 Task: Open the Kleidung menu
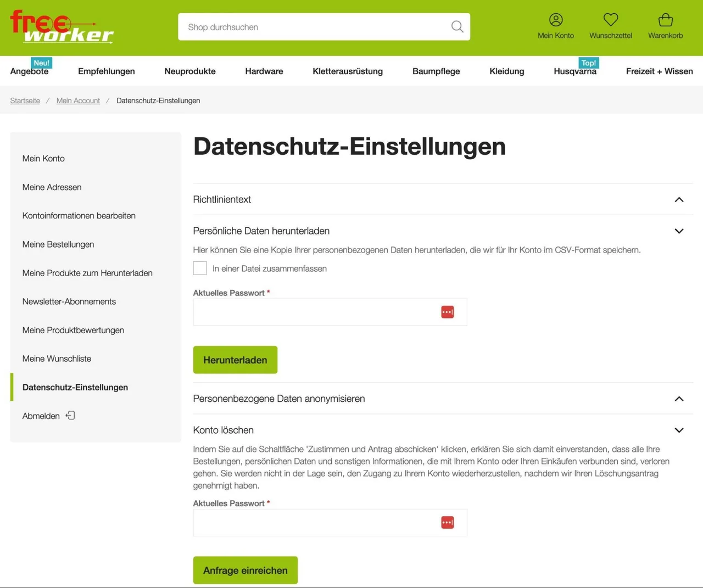coord(507,71)
